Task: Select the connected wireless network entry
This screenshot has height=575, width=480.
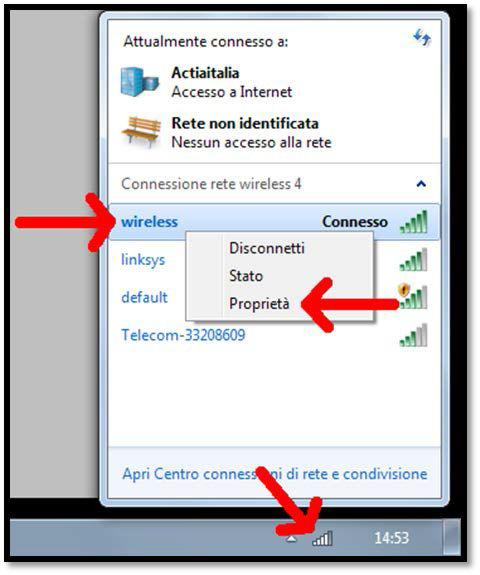Action: [x=274, y=222]
